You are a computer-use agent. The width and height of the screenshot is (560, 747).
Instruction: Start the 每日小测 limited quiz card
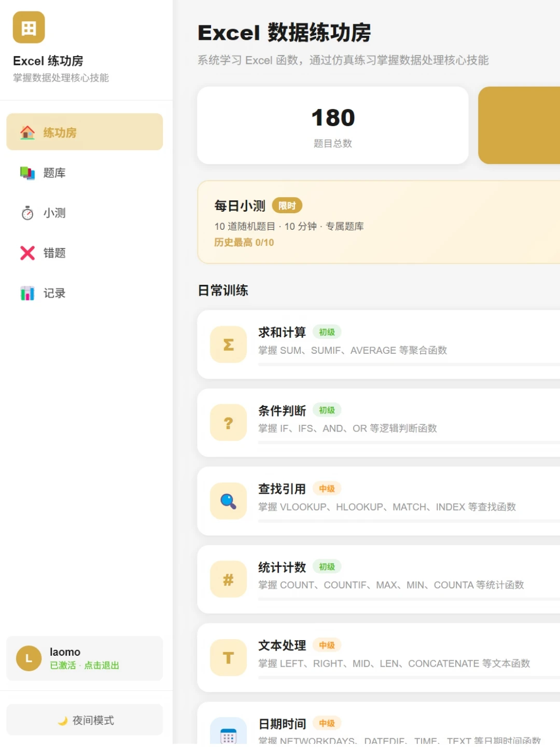coord(379,222)
